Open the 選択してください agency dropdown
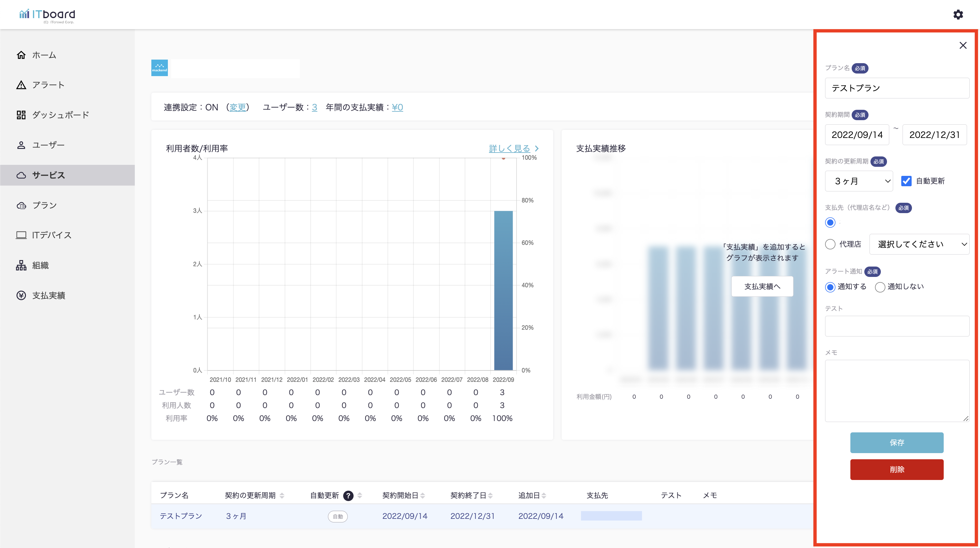The image size is (980, 548). (x=919, y=244)
